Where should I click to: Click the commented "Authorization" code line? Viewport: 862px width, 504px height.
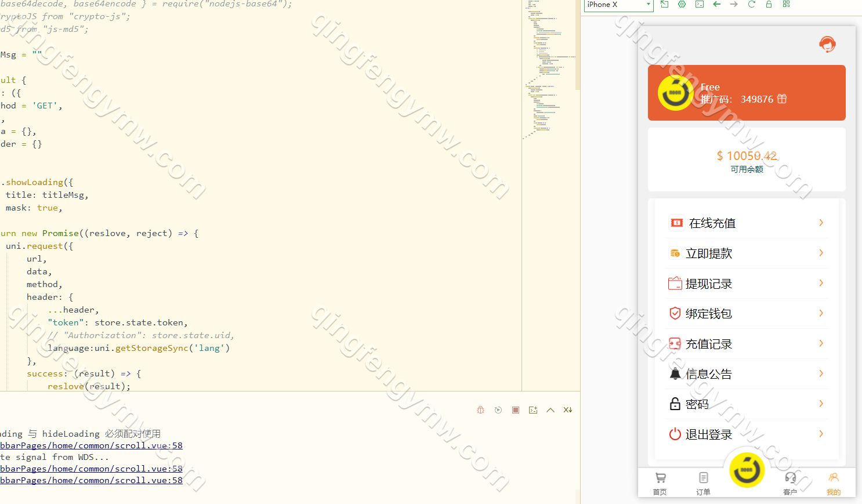coord(141,335)
